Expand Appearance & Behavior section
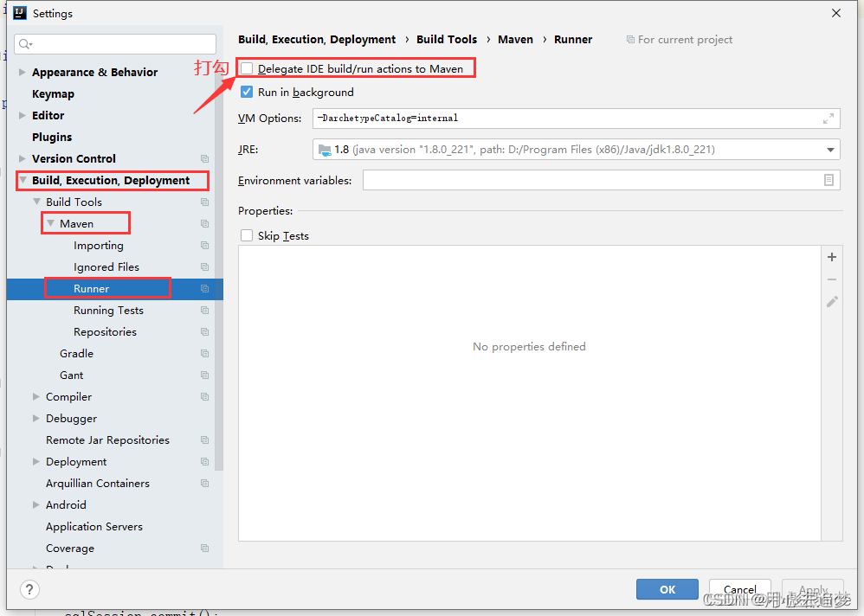864x616 pixels. [x=22, y=72]
